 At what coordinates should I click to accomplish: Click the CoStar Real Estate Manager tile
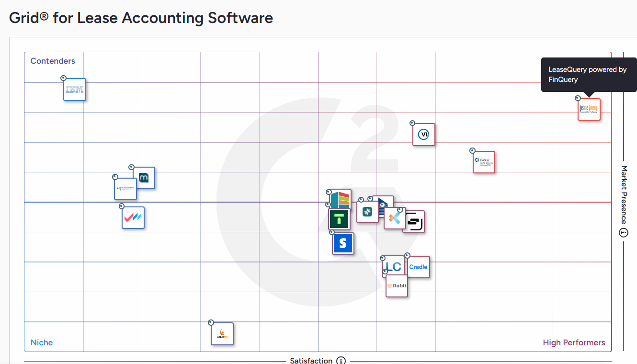[484, 162]
